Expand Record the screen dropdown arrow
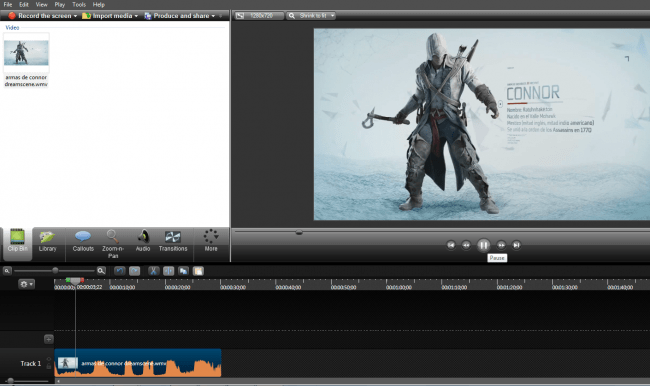Viewport: 650px width, 386px height. click(x=75, y=16)
